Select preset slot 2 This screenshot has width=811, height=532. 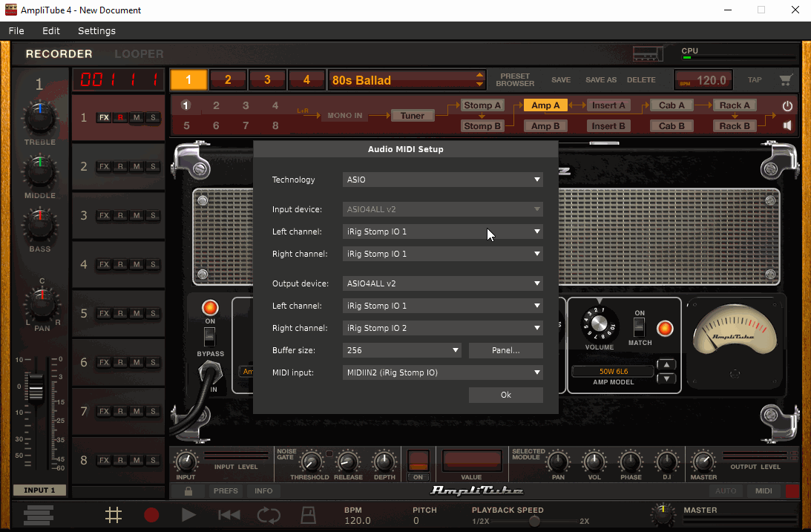point(228,80)
